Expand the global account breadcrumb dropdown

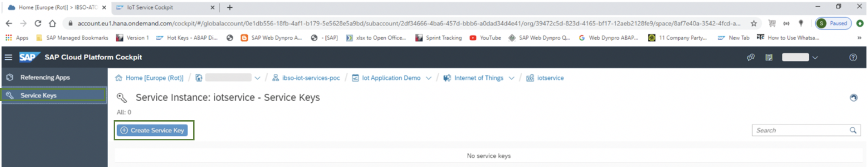[x=257, y=78]
